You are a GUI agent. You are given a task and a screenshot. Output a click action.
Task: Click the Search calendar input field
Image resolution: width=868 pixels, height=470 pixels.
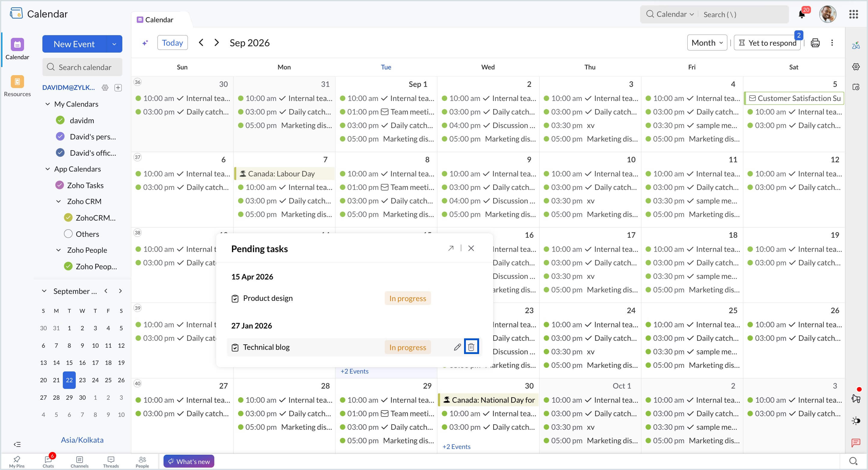pos(82,67)
